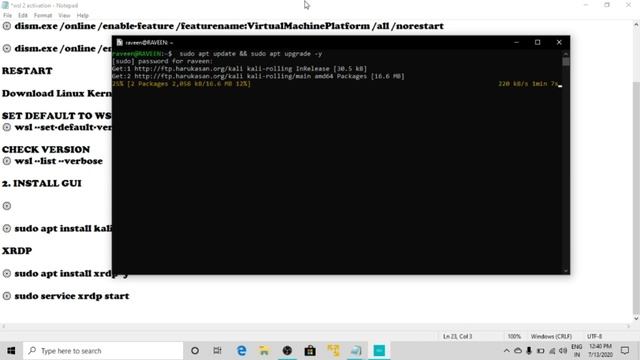Click the 'wsl --list --verbose' line
Image resolution: width=640 pixels, height=360 pixels.
59,161
